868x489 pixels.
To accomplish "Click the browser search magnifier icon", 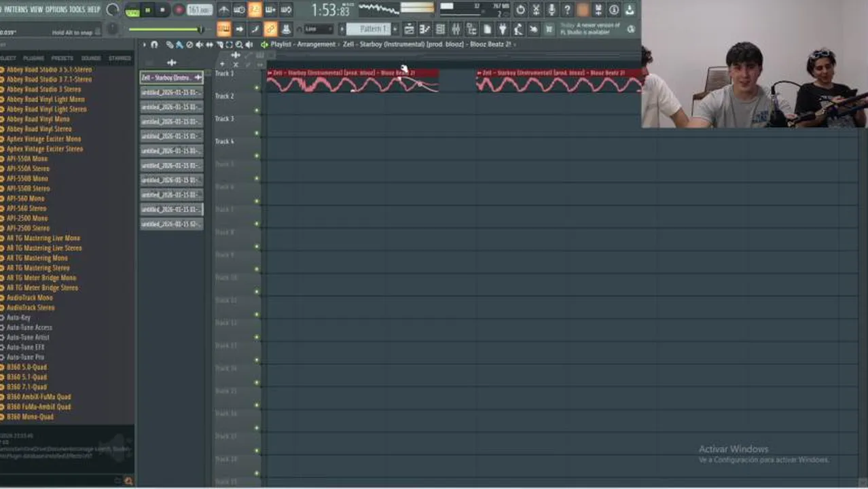I will [x=128, y=481].
